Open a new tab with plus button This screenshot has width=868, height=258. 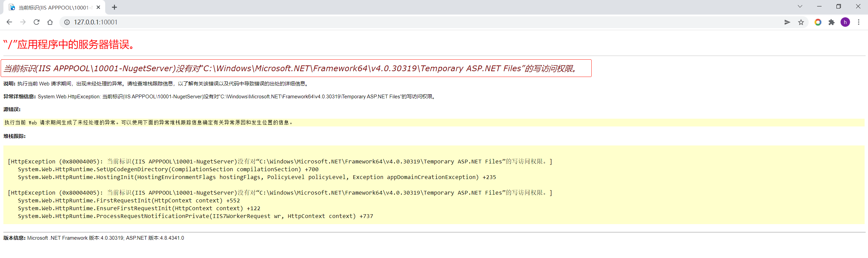tap(114, 7)
